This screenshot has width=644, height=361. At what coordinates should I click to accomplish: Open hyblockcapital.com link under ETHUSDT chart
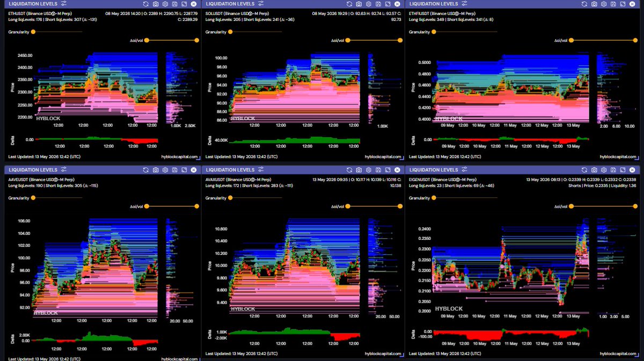[181, 157]
